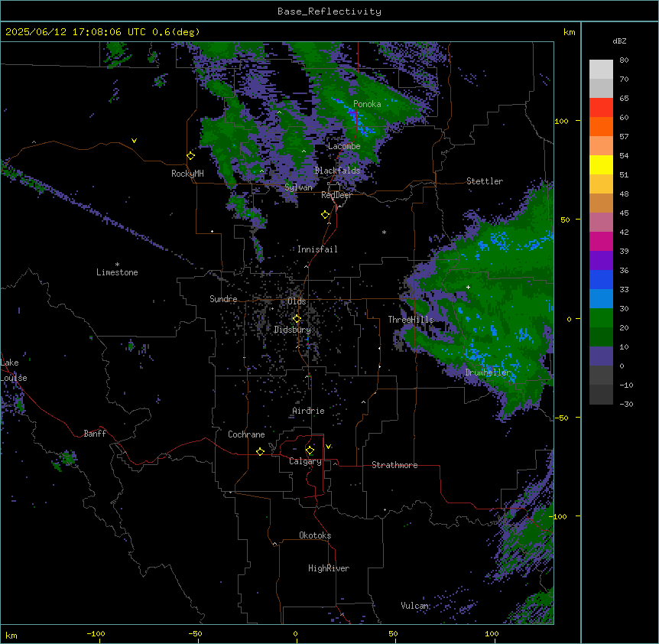This screenshot has height=644, width=659.
Task: Select the km unit label at bottom left
Action: (11, 636)
